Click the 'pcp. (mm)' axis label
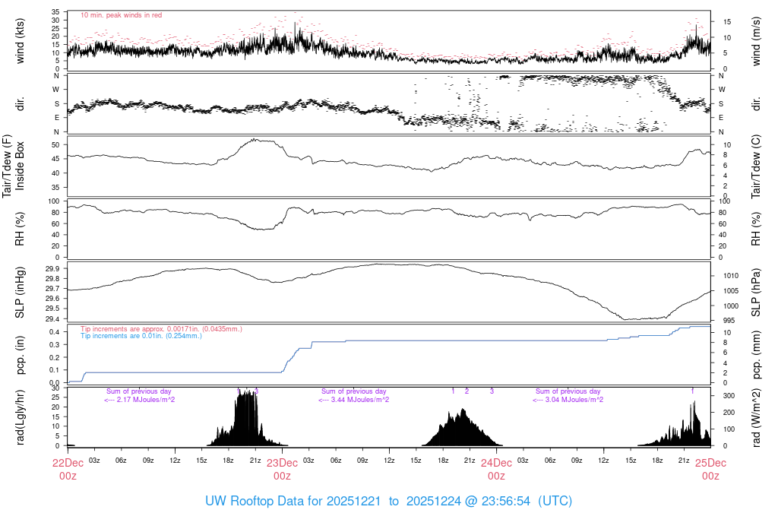Screen dimensions: 778x532 (756, 355)
